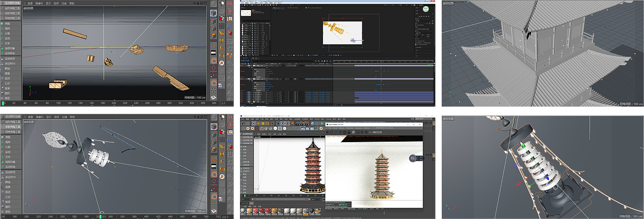Click the round 55 percent badge beside Live Viewer
Viewport: 644px width, 219px height.
413,158
